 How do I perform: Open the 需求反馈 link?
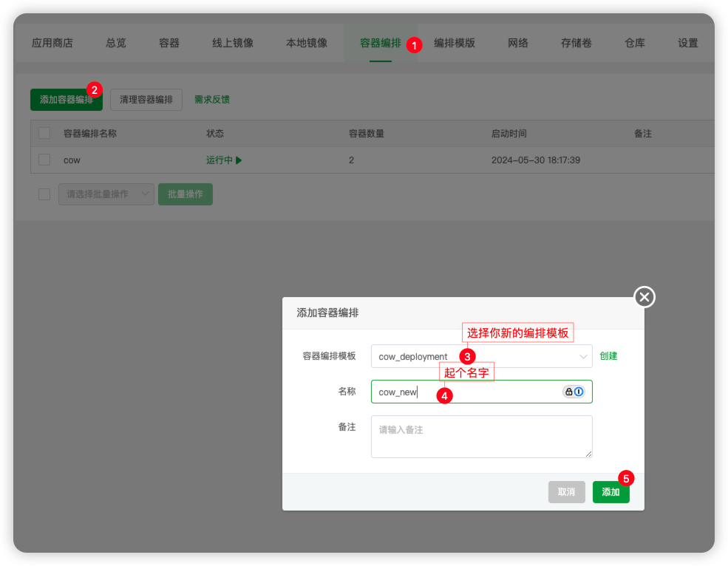click(212, 100)
